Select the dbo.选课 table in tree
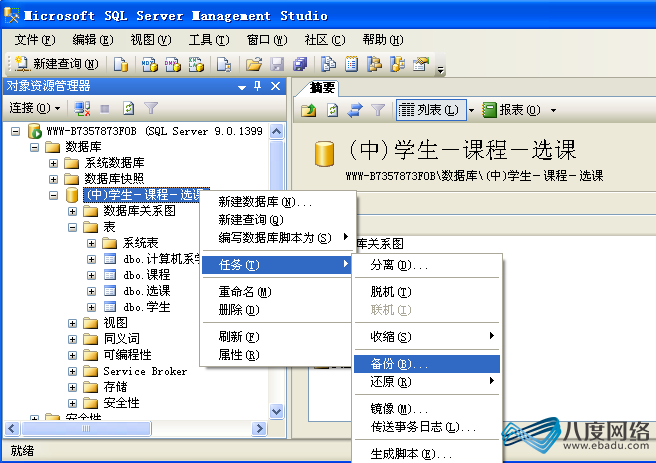 [x=146, y=291]
